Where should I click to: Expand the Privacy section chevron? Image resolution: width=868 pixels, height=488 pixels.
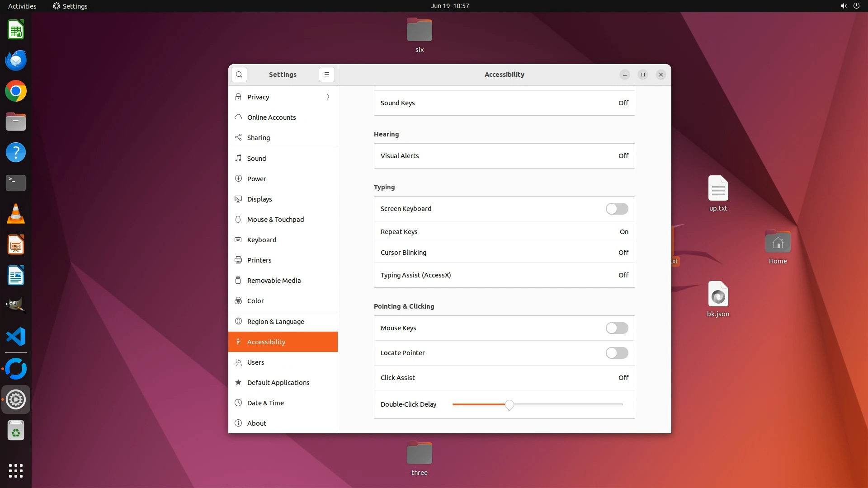point(328,97)
